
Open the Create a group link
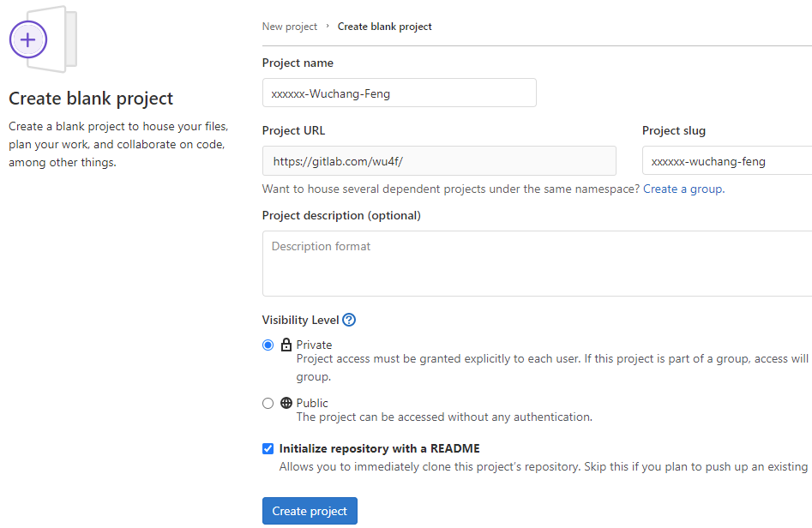(683, 189)
